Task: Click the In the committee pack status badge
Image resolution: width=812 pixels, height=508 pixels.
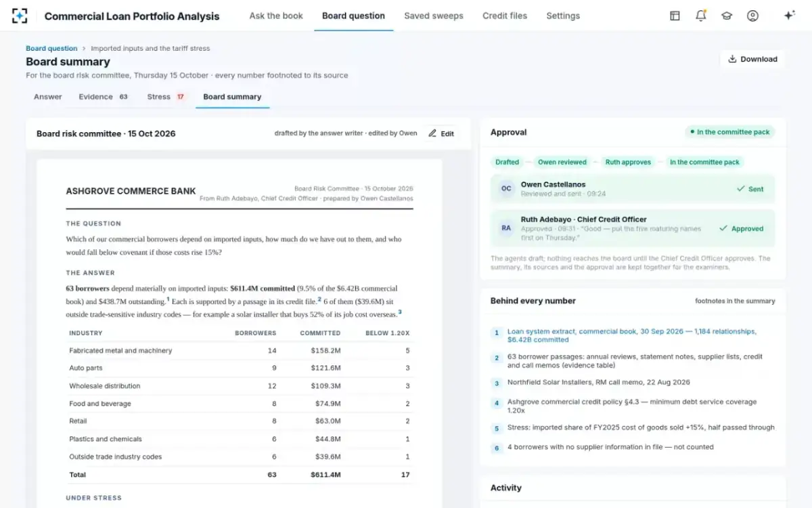Action: coord(729,132)
